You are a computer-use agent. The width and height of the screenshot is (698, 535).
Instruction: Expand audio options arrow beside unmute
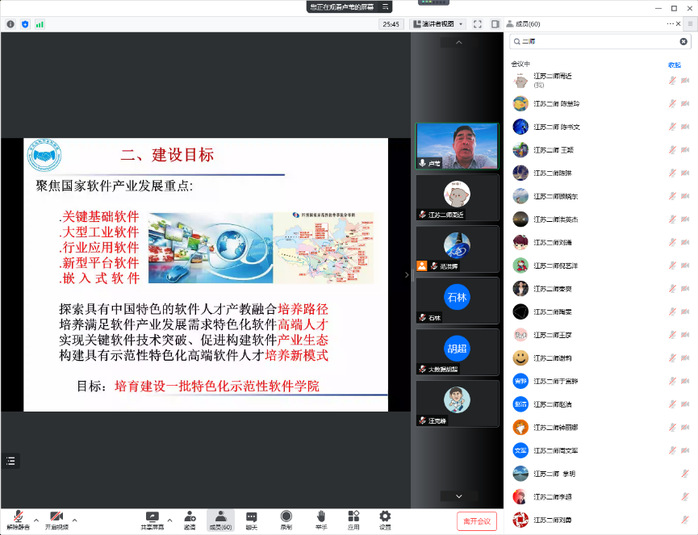[36, 520]
